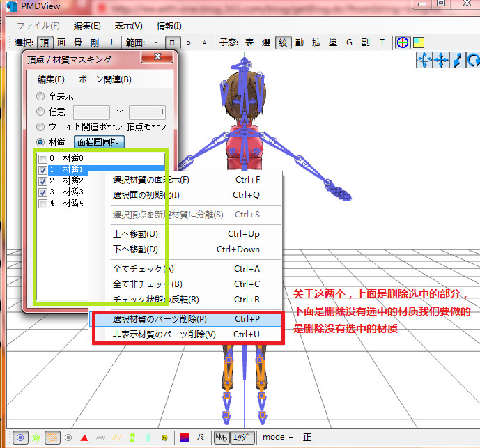Check the 材質0 checkbox
The width and height of the screenshot is (480, 448).
[x=43, y=159]
